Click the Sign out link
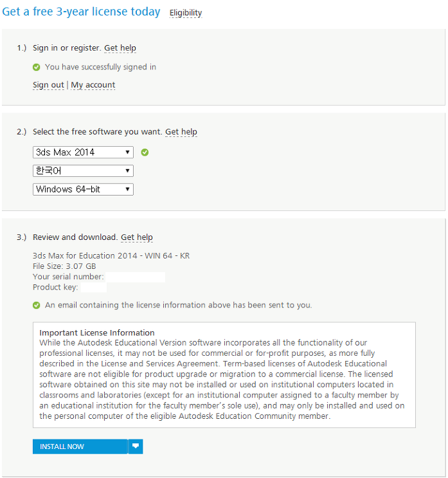This screenshot has height=478, width=448. 48,85
